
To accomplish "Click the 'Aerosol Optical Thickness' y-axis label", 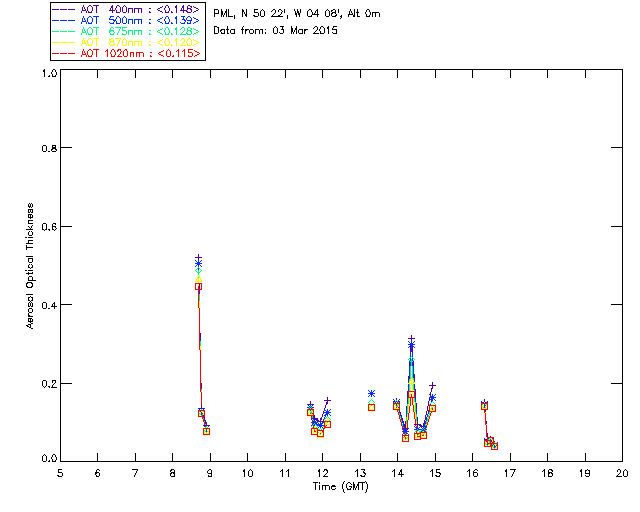I will tap(31, 266).
